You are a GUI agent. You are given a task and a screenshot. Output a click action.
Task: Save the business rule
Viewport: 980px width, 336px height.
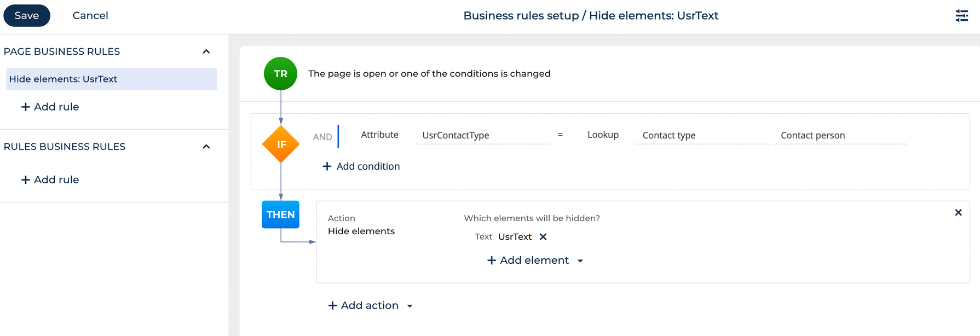click(27, 15)
